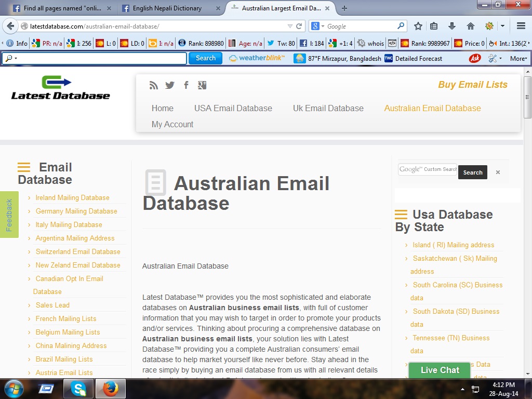The height and width of the screenshot is (399, 532).
Task: Click the page vertical scrollbar thumb
Action: 527,97
